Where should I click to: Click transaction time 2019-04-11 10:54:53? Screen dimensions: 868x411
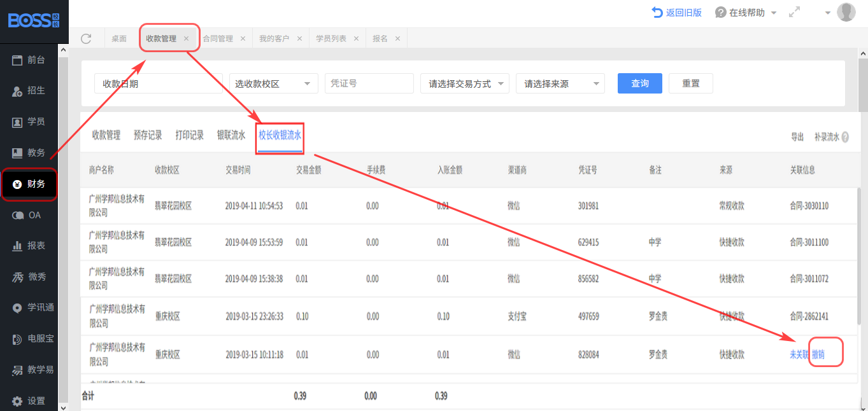pos(254,206)
